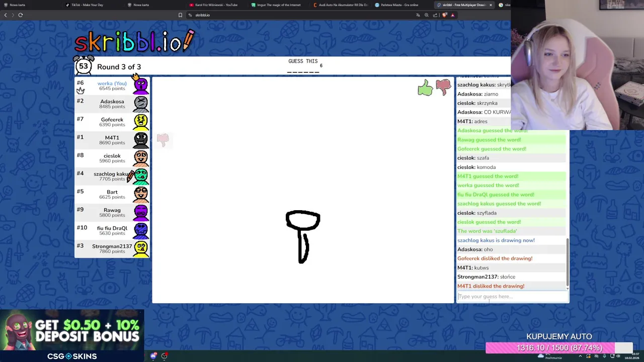Click Rawag's purple avatar
644x362 pixels.
click(x=141, y=212)
